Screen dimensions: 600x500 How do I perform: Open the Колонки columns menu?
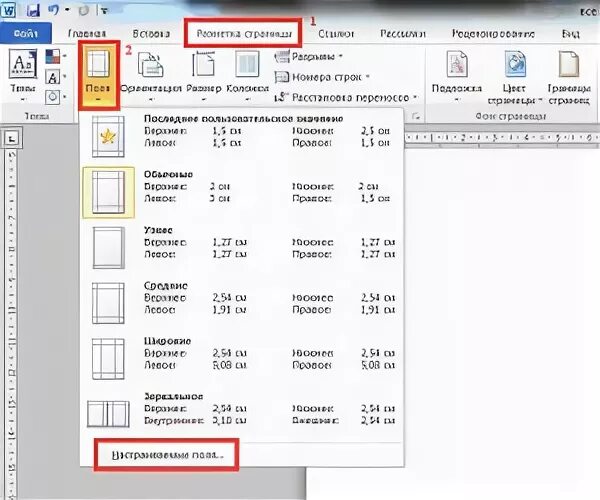tap(247, 75)
